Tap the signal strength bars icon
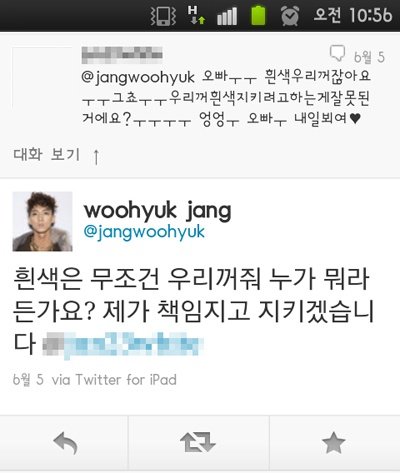400x473 pixels. (227, 16)
